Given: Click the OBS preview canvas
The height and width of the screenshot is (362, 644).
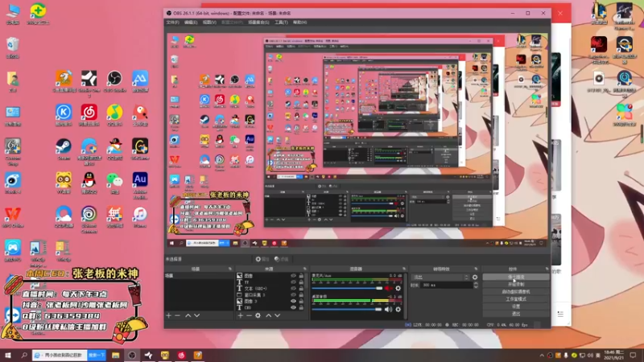Looking at the screenshot, I should click(357, 140).
